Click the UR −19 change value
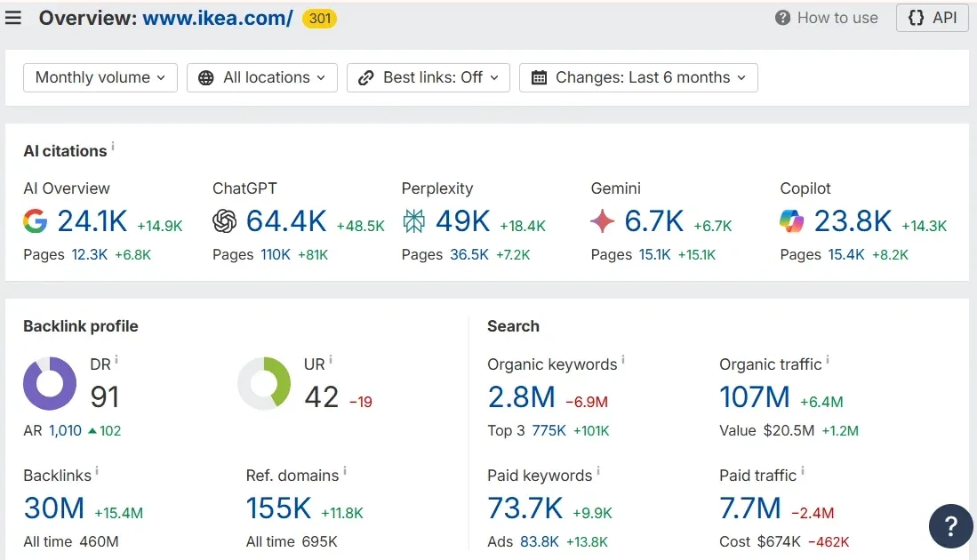Viewport: 977px width, 560px height. (361, 402)
